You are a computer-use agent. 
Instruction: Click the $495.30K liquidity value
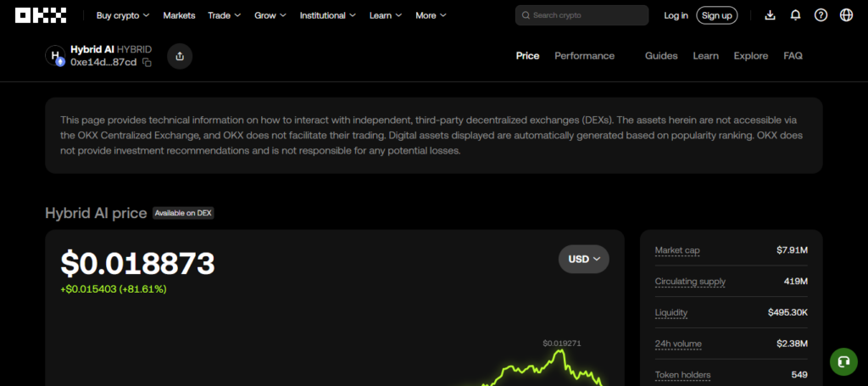787,312
